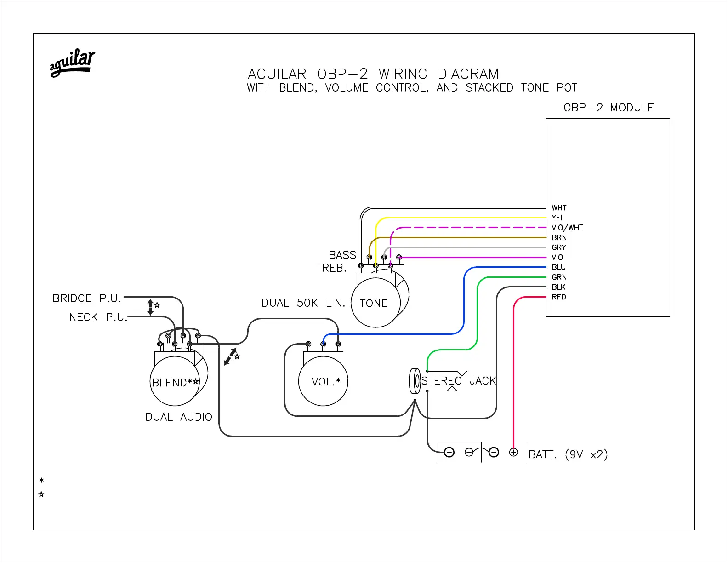Select the BLEND pot knob
This screenshot has height=563, width=728.
pyautogui.click(x=175, y=382)
